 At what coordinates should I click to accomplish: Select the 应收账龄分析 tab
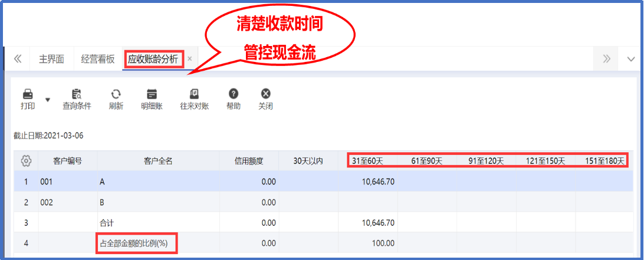153,60
